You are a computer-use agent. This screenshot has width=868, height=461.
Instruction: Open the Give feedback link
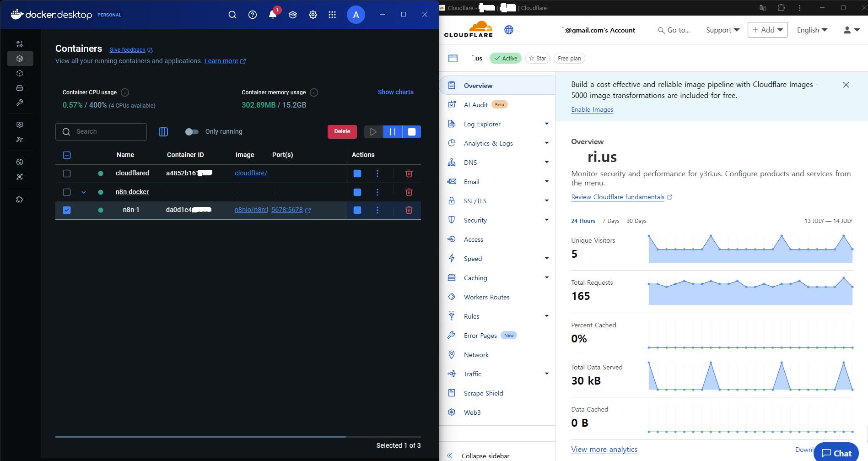click(x=131, y=50)
